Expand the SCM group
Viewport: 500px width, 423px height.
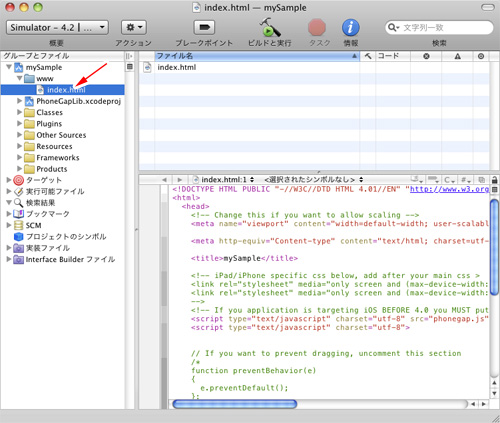[9, 225]
